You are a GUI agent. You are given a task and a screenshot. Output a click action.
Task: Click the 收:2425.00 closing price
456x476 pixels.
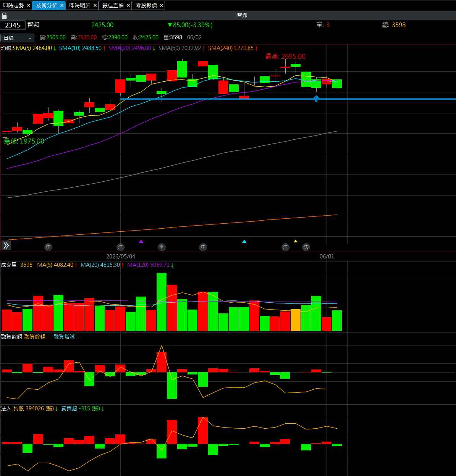[x=146, y=37]
